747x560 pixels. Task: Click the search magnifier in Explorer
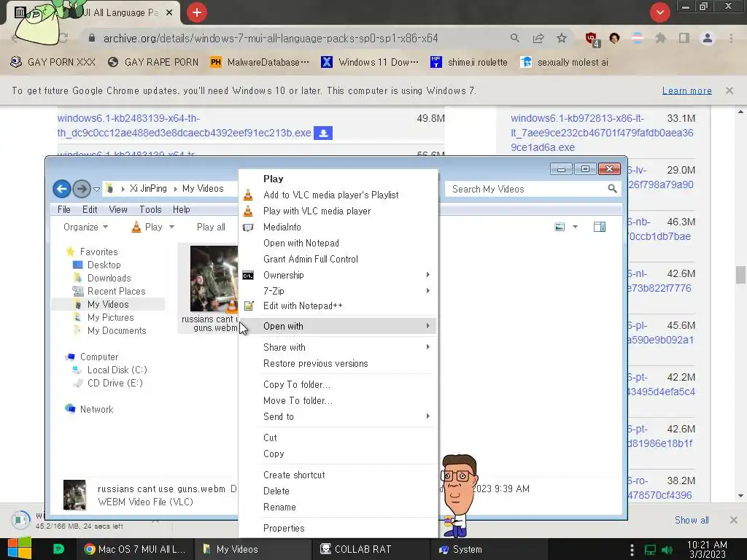[612, 189]
